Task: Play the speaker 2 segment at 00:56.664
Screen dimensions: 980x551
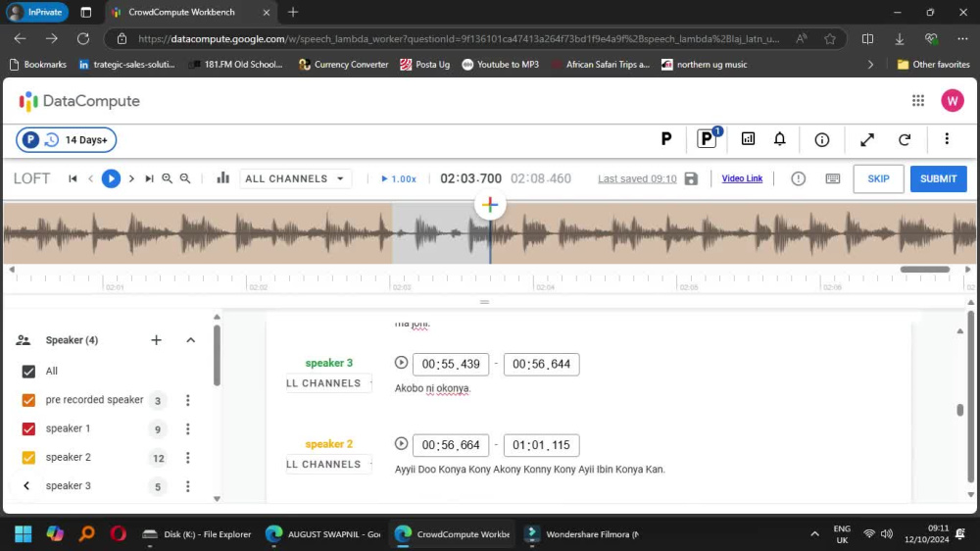Action: point(401,443)
